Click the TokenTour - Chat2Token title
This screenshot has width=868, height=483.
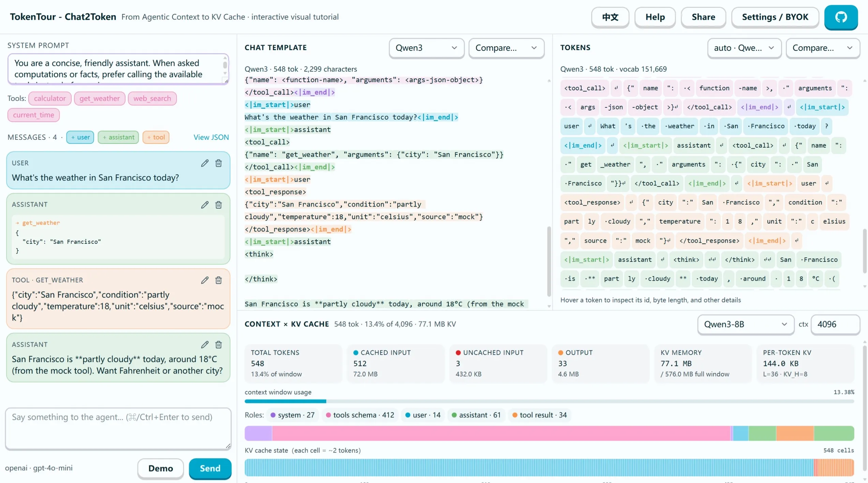[x=63, y=17]
